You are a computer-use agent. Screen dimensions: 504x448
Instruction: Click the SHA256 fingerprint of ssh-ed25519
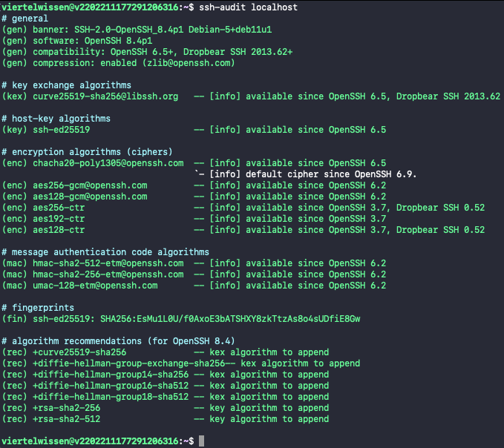(230, 319)
